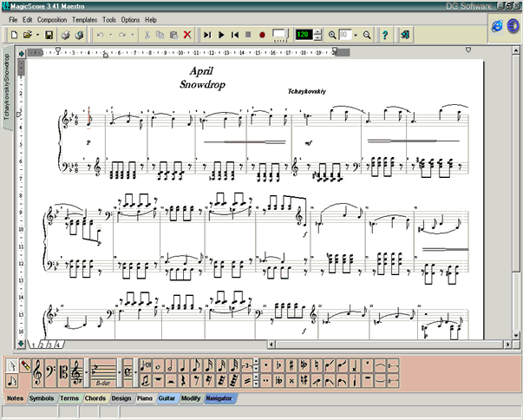Open help with the question mark icon
Viewport: 523px width, 420px height.
coord(385,35)
